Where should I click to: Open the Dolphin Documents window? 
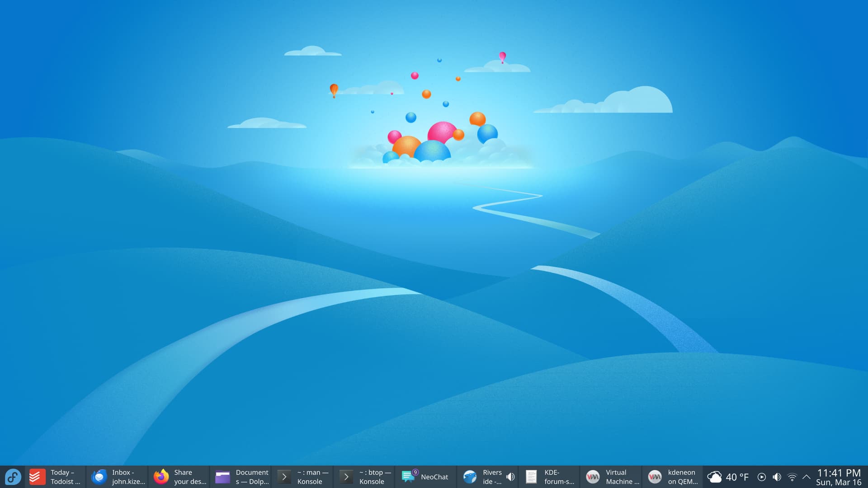[x=241, y=477]
